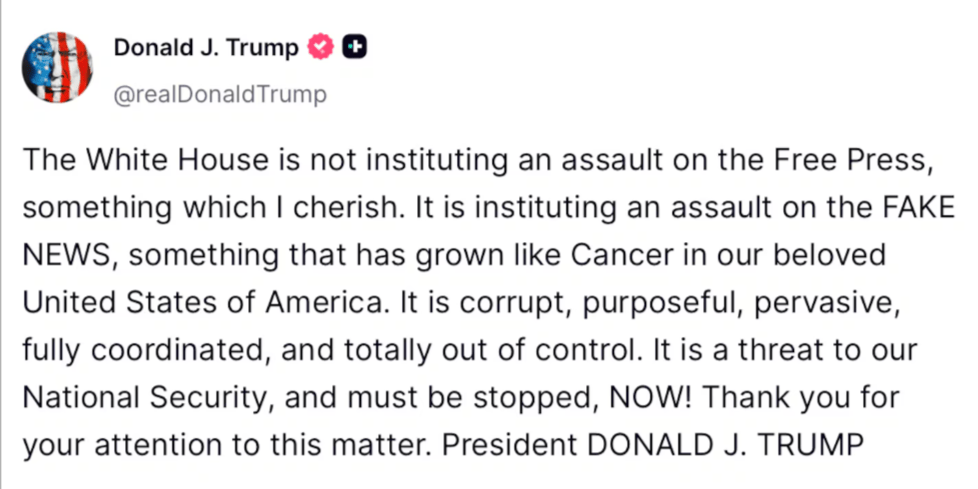The width and height of the screenshot is (978, 489).
Task: Click the black plus badge icon
Action: click(354, 47)
